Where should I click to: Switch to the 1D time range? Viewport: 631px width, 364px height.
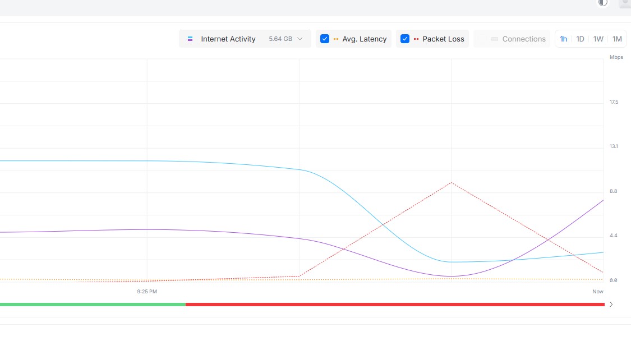[x=580, y=39]
